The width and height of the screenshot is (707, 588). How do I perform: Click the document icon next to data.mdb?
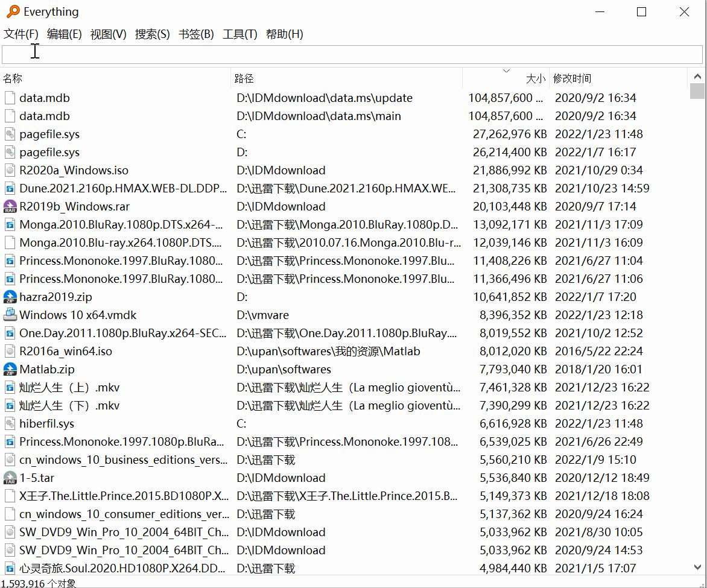coord(10,98)
